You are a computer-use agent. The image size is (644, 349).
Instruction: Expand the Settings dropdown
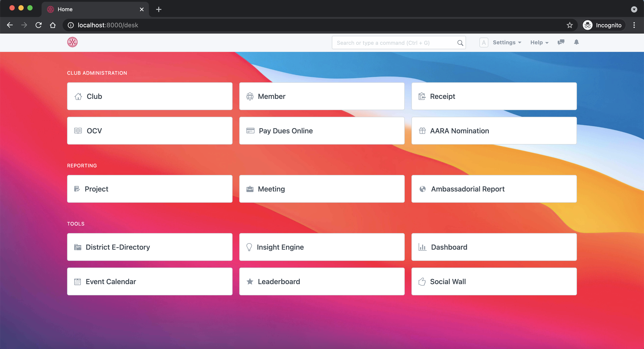tap(507, 43)
